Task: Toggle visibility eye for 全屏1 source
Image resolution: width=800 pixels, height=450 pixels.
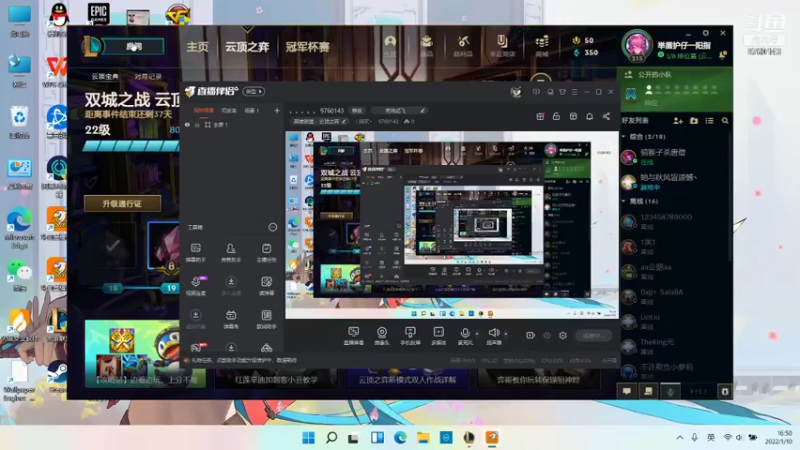Action: [187, 124]
